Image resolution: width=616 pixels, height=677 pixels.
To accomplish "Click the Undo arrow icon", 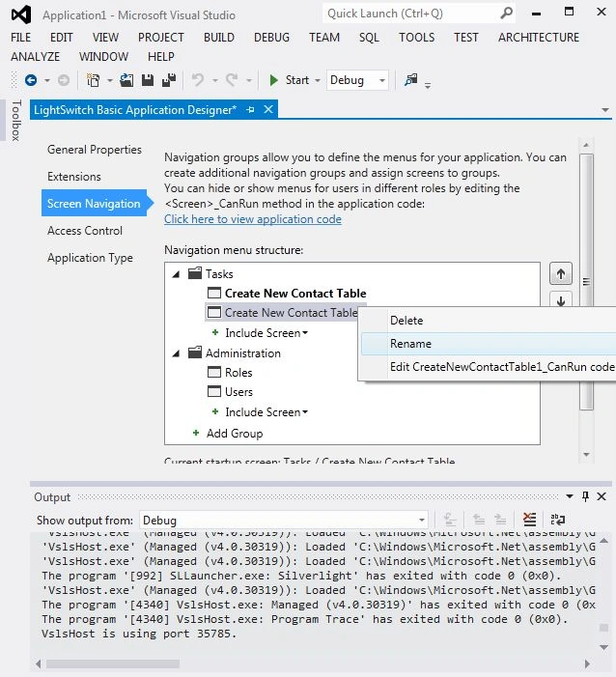I will tap(198, 80).
